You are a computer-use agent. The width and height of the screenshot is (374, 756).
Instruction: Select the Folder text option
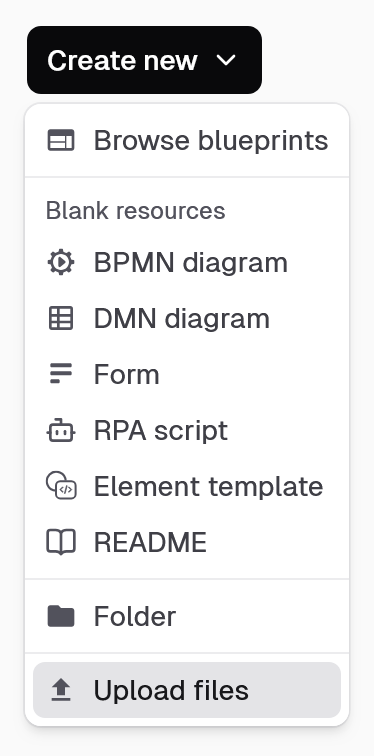pyautogui.click(x=135, y=616)
